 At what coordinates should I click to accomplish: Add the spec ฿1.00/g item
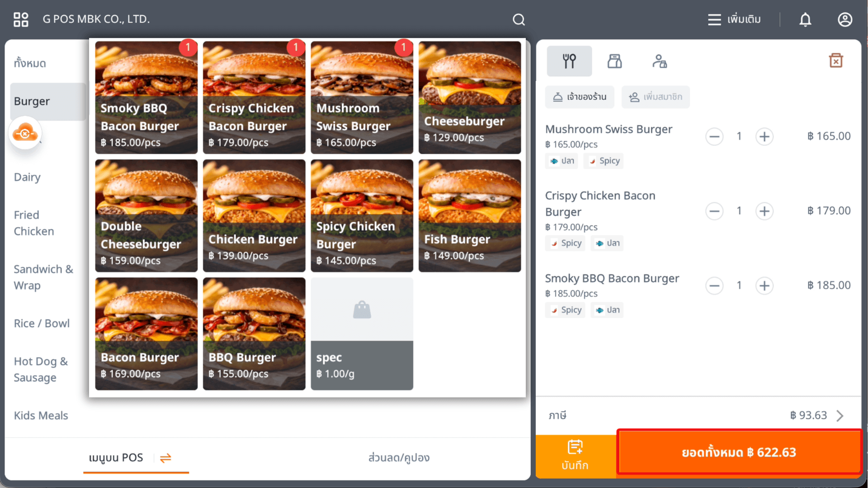pos(362,334)
